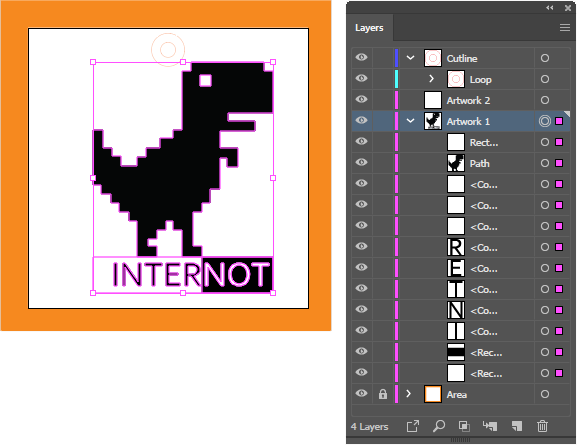Expand the Loop sublayer
Viewport: 577px width, 445px height.
[x=431, y=79]
